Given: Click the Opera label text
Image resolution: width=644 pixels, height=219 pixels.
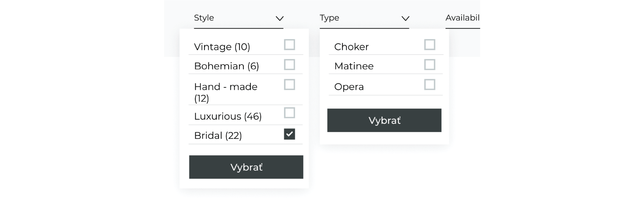Looking at the screenshot, I should tap(349, 86).
